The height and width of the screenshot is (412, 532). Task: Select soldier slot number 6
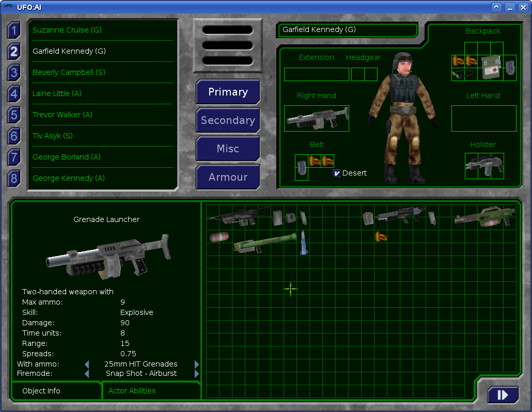(14, 136)
